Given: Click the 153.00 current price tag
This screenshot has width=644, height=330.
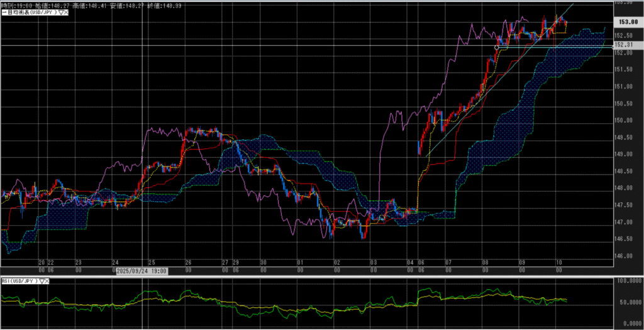Looking at the screenshot, I should pyautogui.click(x=625, y=21).
